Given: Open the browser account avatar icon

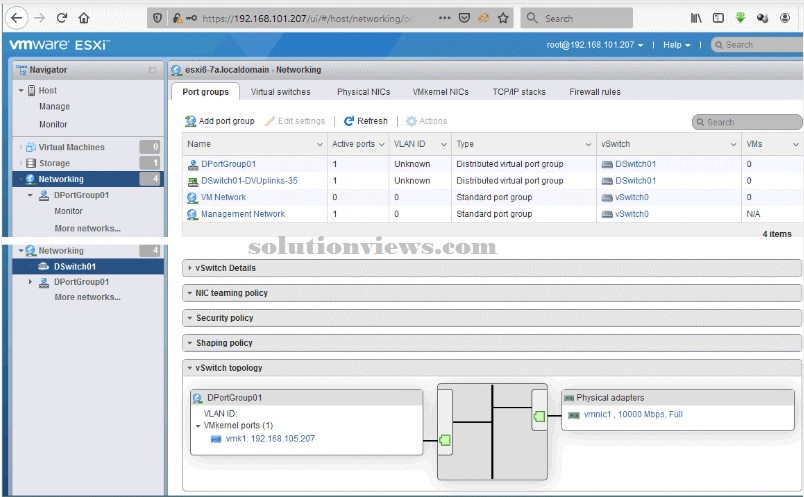Looking at the screenshot, I should [x=785, y=18].
